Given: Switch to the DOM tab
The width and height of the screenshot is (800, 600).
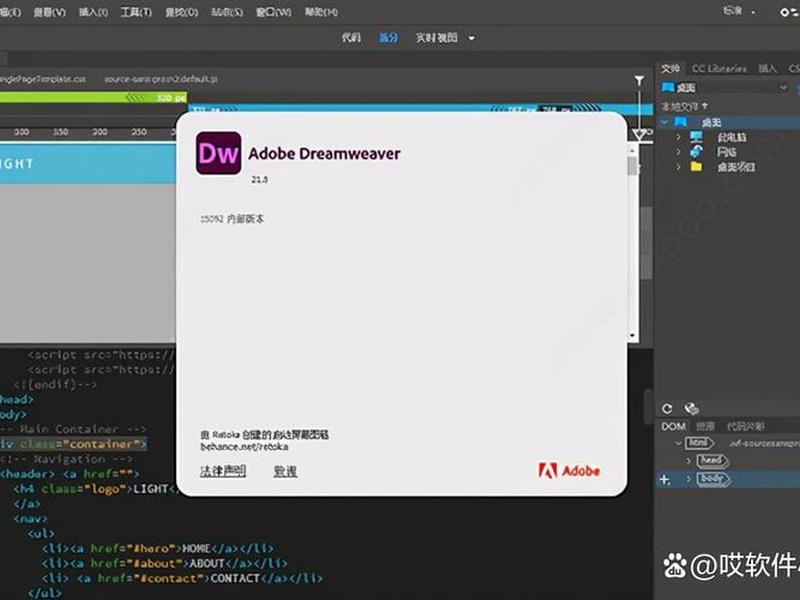Looking at the screenshot, I should (x=673, y=426).
